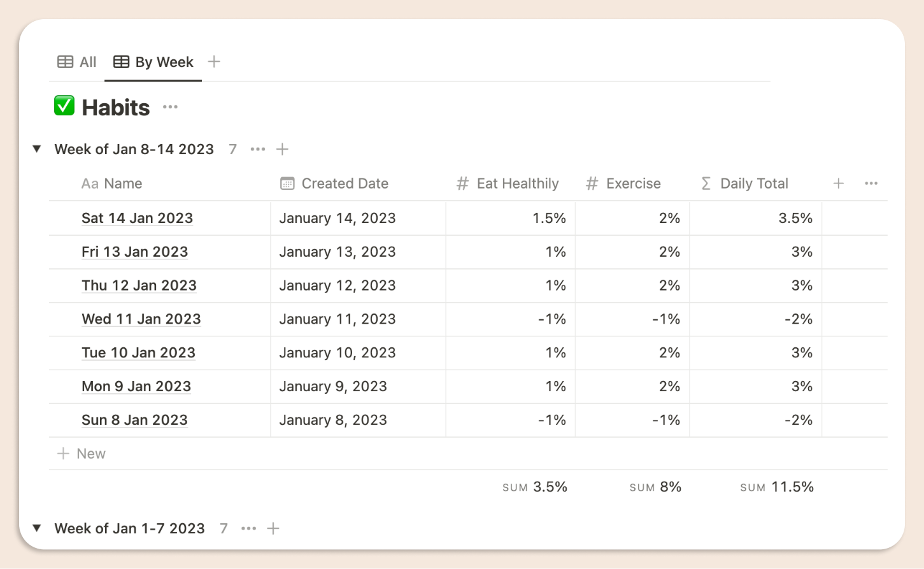The width and height of the screenshot is (924, 569).
Task: Click the green checkmark Habits icon
Action: tap(64, 106)
